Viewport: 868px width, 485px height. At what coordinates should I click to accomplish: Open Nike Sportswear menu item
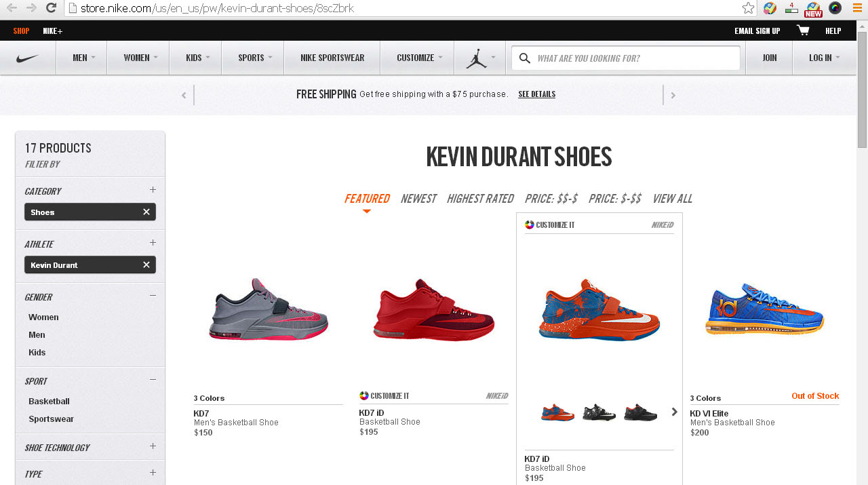click(332, 58)
